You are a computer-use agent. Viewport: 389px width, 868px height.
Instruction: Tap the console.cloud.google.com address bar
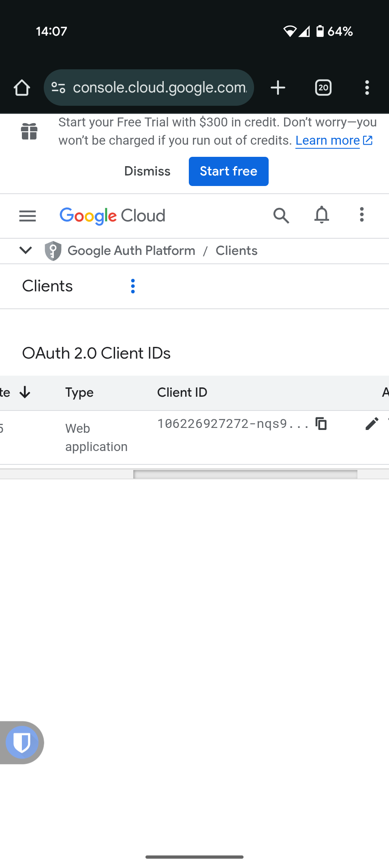(149, 88)
